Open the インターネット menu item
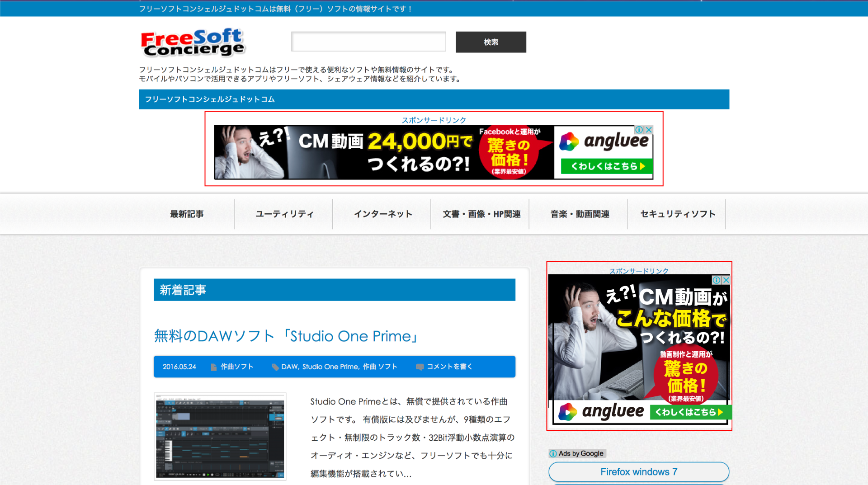Viewport: 868px width, 485px height. pos(383,214)
